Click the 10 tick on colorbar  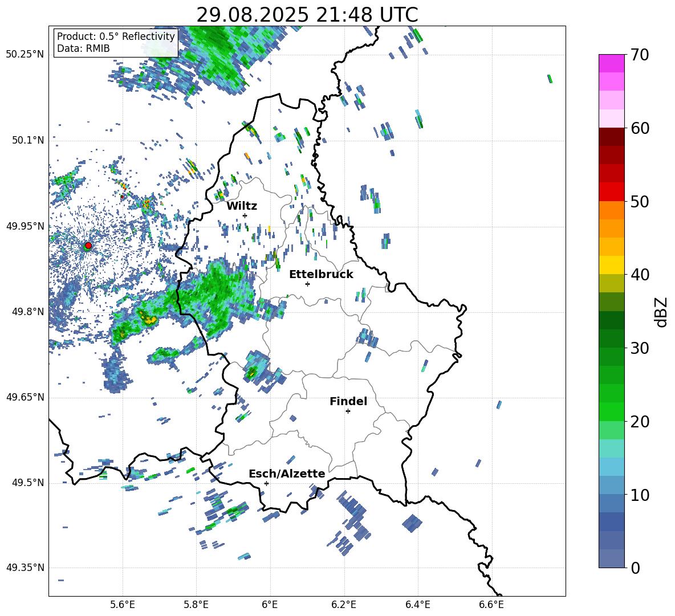pyautogui.click(x=640, y=495)
